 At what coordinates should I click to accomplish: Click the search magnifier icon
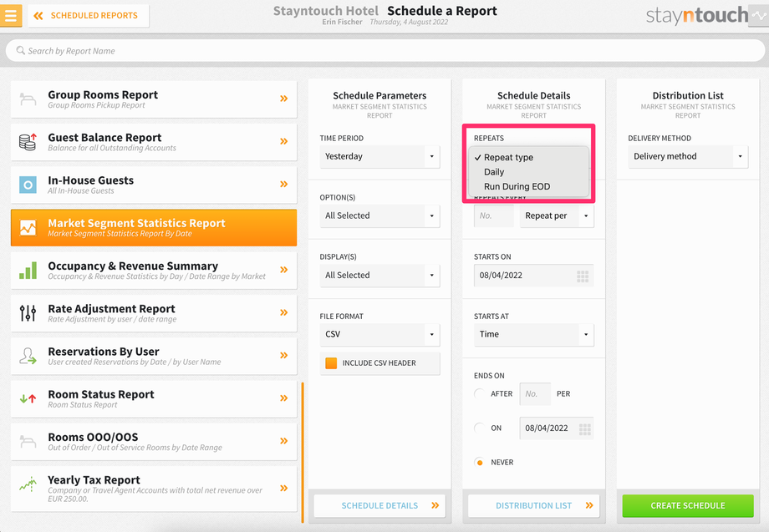tap(21, 50)
